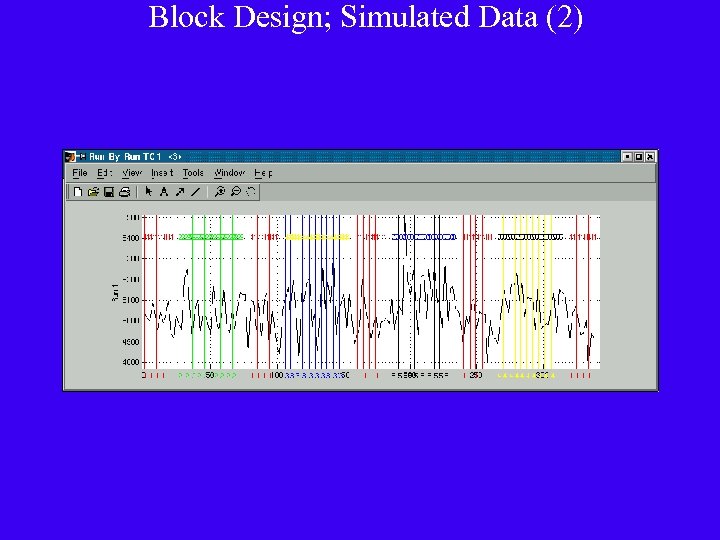The image size is (720, 540).
Task: Open the View menu
Action: [132, 173]
